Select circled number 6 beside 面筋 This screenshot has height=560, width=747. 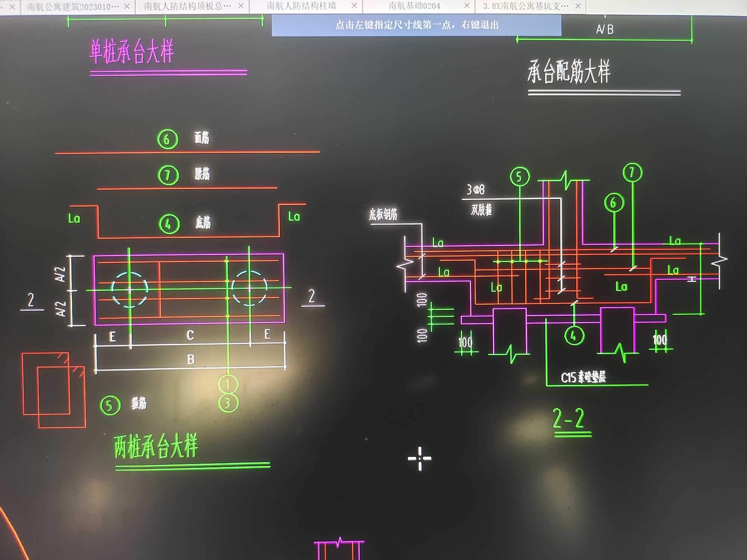click(167, 139)
